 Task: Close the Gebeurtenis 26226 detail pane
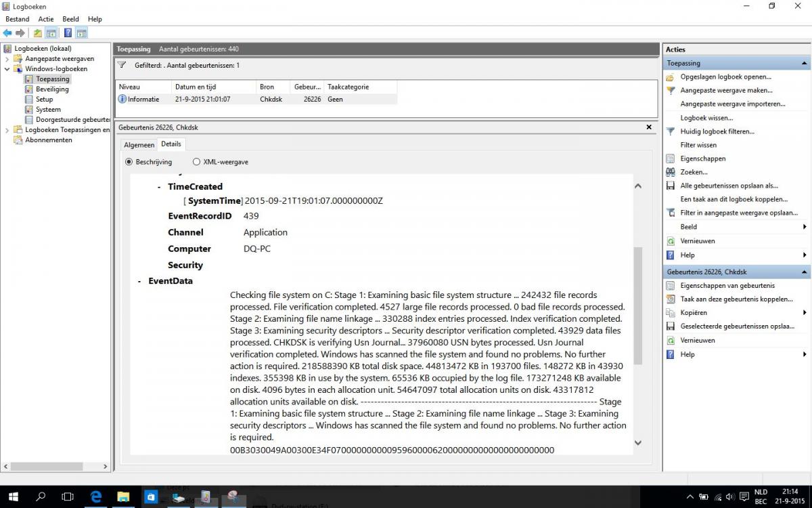649,127
